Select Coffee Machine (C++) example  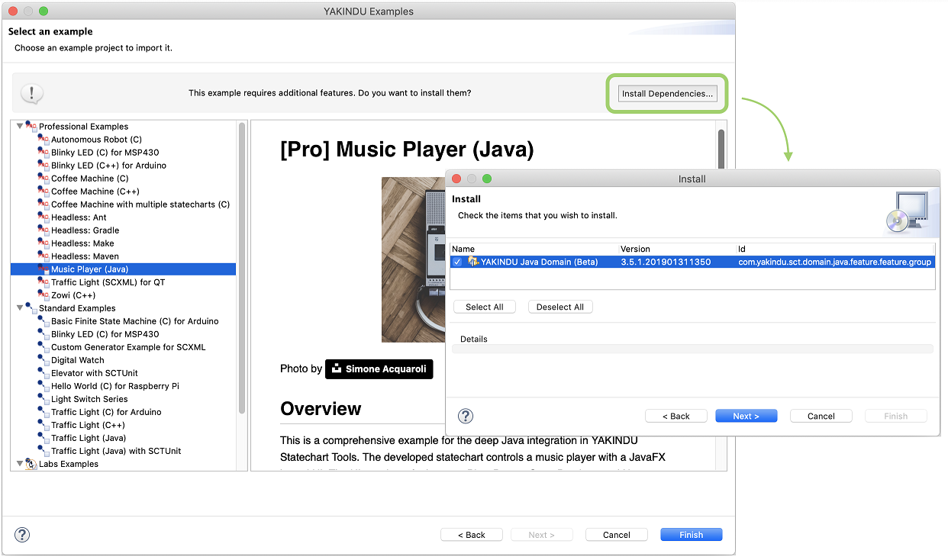[x=95, y=191]
